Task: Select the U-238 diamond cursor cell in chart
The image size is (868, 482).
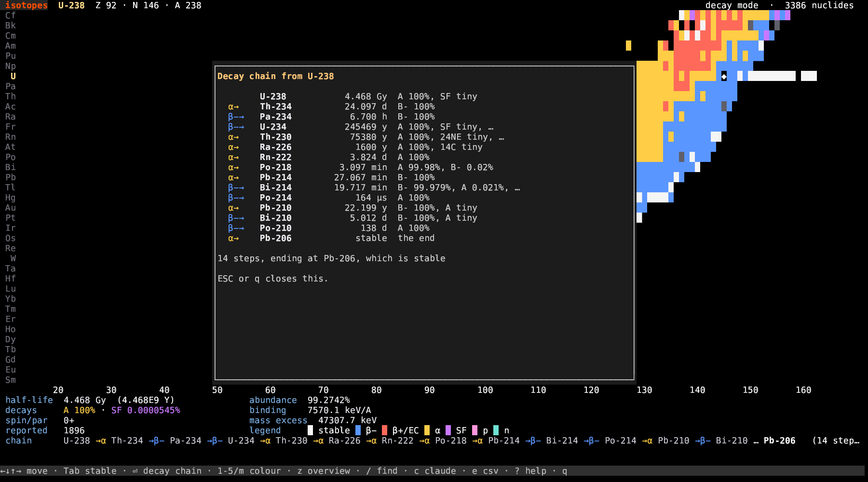Action: point(724,76)
